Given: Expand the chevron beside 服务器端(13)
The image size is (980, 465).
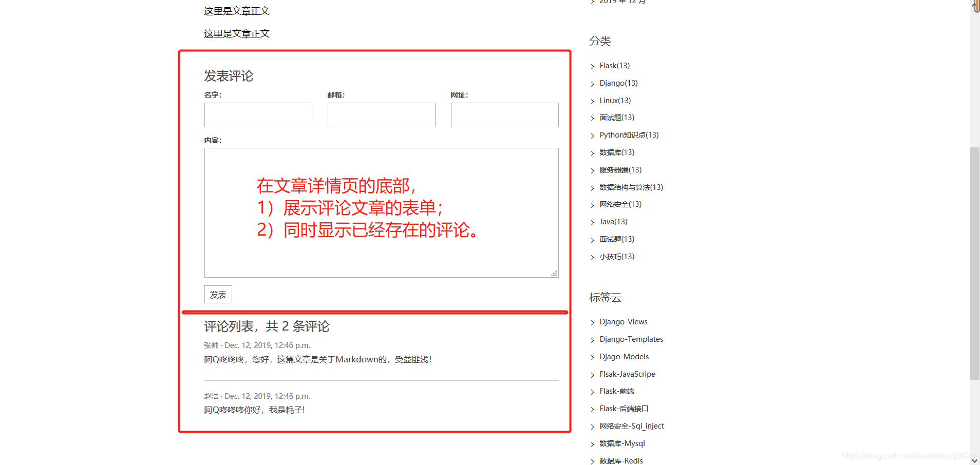Looking at the screenshot, I should click(592, 170).
